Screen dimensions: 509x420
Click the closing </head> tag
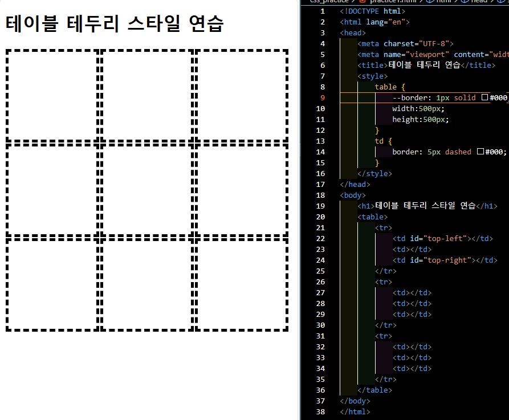(x=355, y=184)
